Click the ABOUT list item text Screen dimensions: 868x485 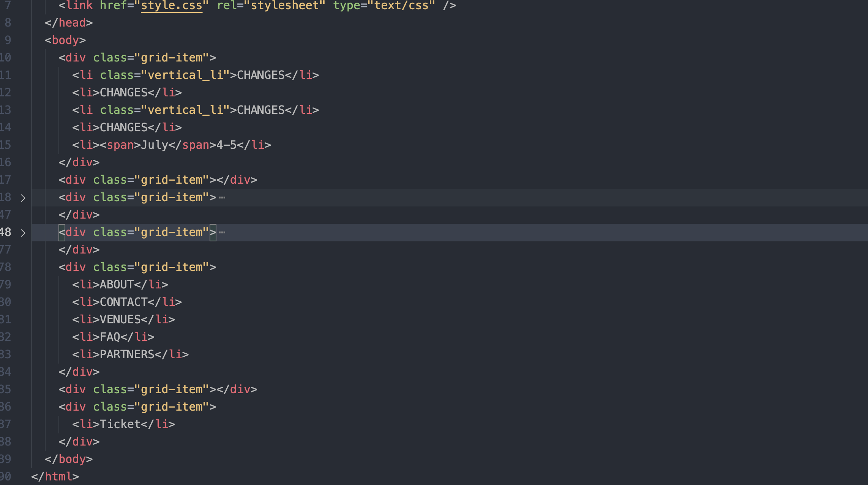click(117, 285)
